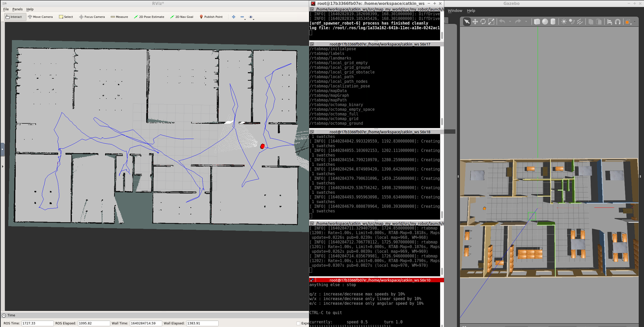The height and width of the screenshot is (327, 644).
Task: Pick the Measure tool
Action: click(119, 17)
